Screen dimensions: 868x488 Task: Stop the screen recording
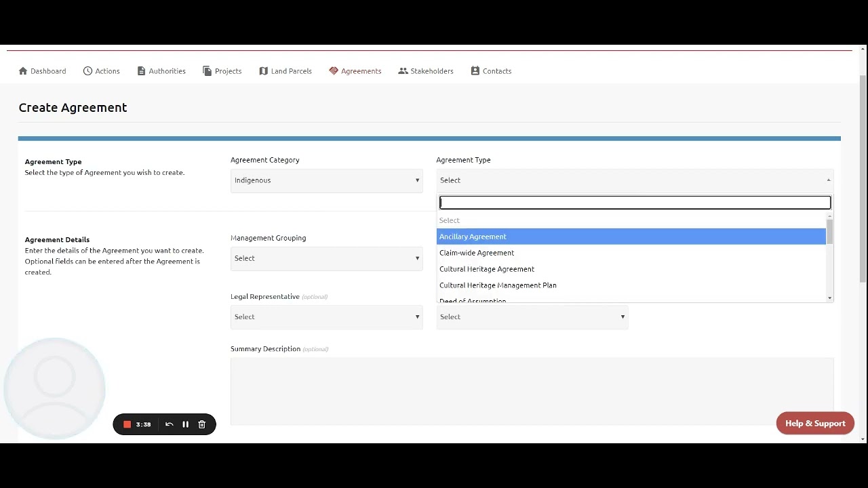tap(127, 424)
